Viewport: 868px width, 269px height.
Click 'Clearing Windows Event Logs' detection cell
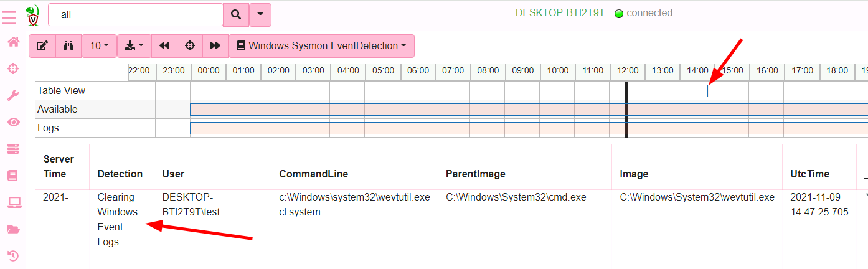tap(118, 220)
